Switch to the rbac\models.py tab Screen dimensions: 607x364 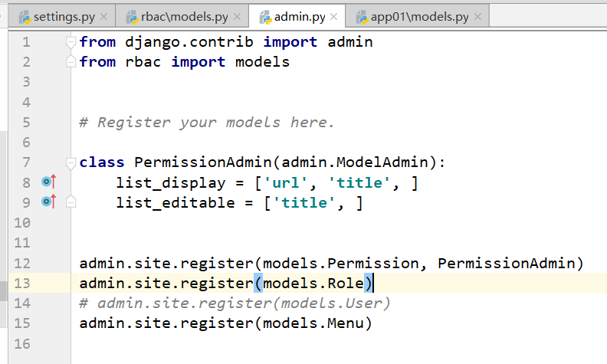click(184, 16)
